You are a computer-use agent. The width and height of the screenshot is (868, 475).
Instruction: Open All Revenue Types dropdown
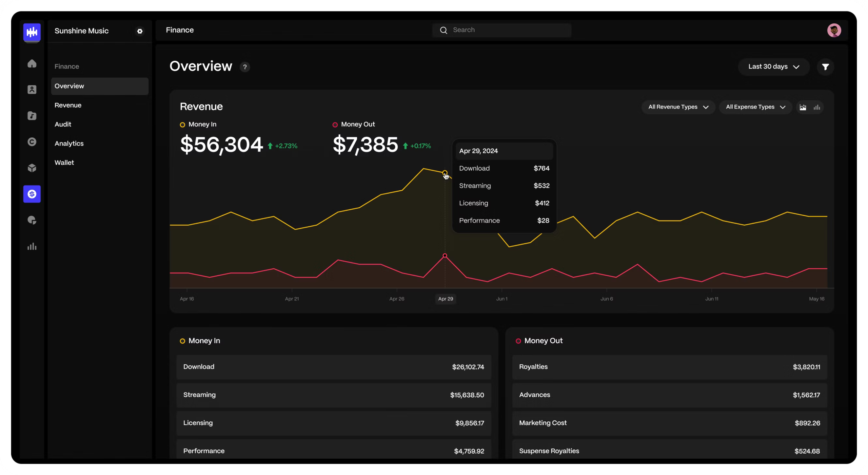click(678, 107)
